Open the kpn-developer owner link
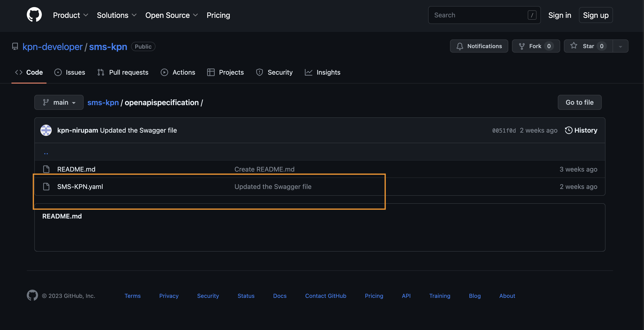 [53, 47]
